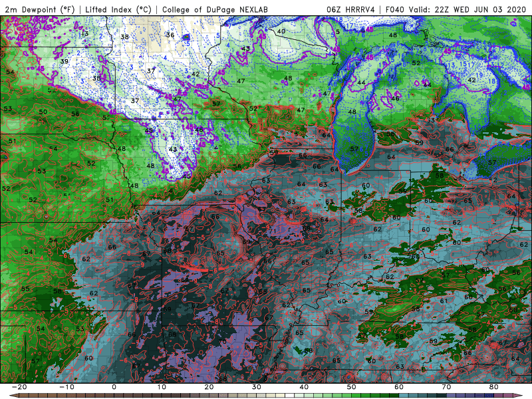Click the '06Z HRRRV4' model run label
The image size is (532, 399).
350,9
